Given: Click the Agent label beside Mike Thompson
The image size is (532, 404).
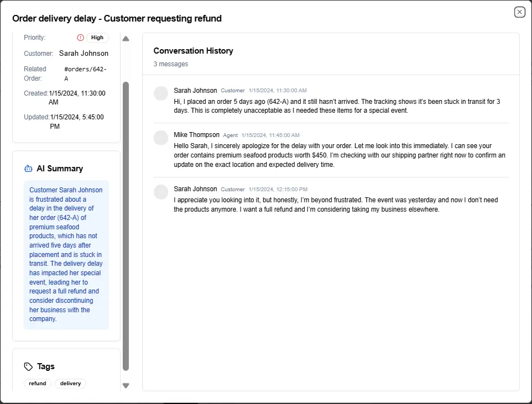Looking at the screenshot, I should (x=230, y=135).
